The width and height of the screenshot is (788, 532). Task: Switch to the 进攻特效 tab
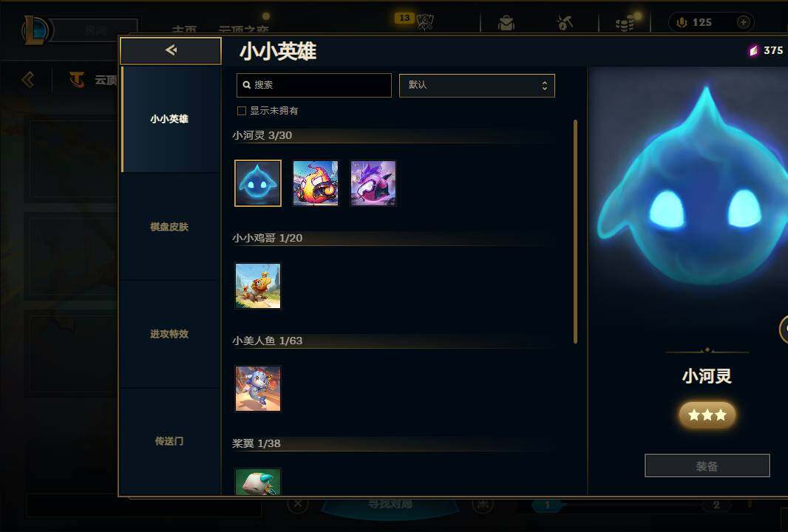170,334
